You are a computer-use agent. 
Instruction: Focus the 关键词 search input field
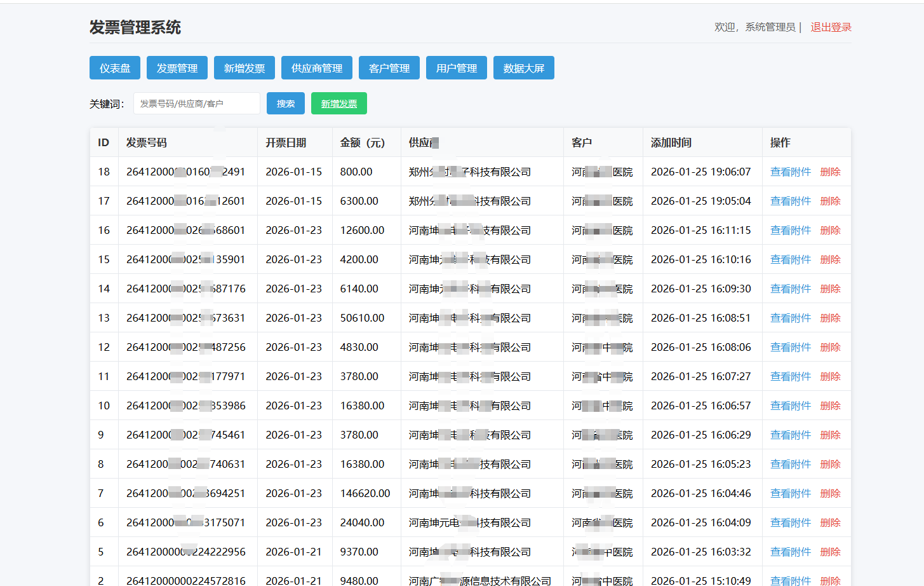(197, 104)
